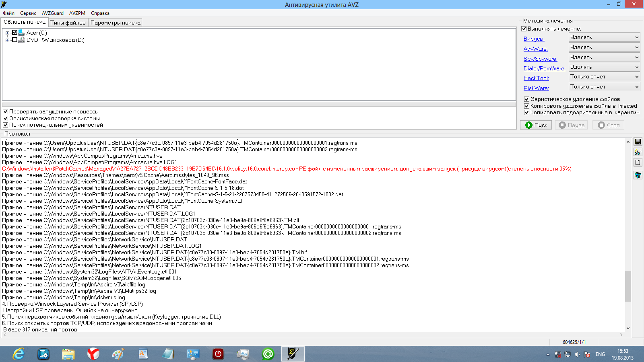Screen dimensions: 644x362
Task: Check the DVD RW дисковод (D:) checkbox
Action: click(15, 40)
